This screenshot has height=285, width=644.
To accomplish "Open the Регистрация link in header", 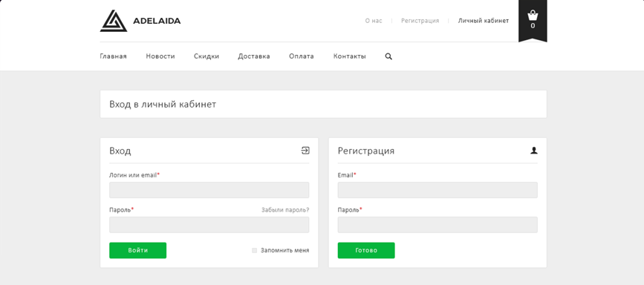I will click(x=420, y=21).
